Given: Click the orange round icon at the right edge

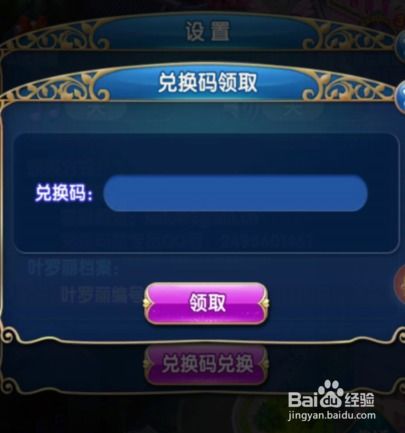Looking at the screenshot, I should click(x=399, y=283).
